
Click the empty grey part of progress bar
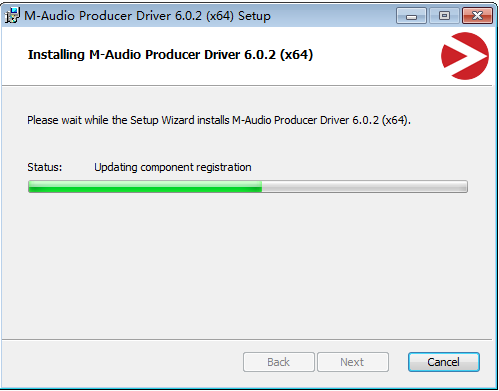(364, 187)
